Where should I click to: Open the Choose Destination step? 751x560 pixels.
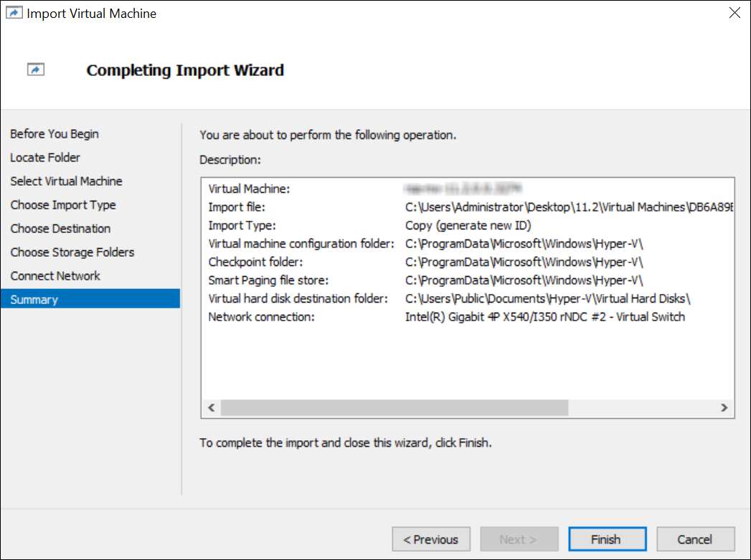(60, 229)
